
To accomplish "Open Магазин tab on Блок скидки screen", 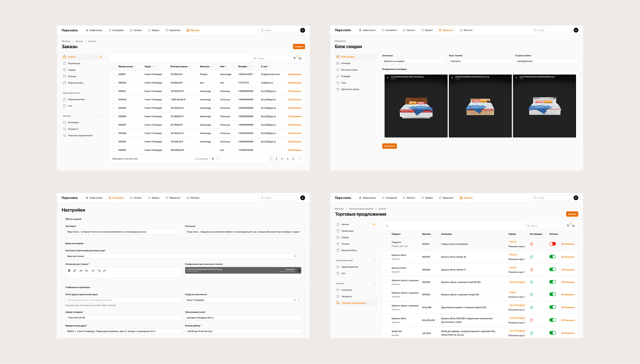I will pyautogui.click(x=466, y=30).
